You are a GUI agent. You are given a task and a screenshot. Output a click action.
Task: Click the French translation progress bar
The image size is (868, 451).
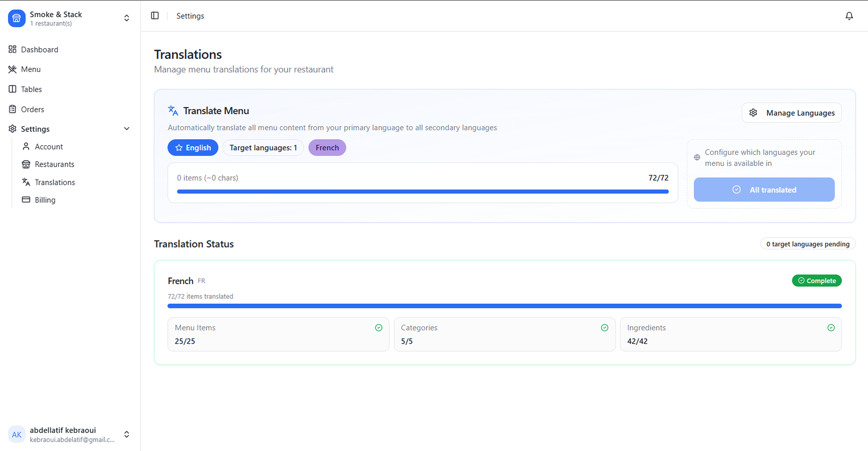(x=504, y=306)
